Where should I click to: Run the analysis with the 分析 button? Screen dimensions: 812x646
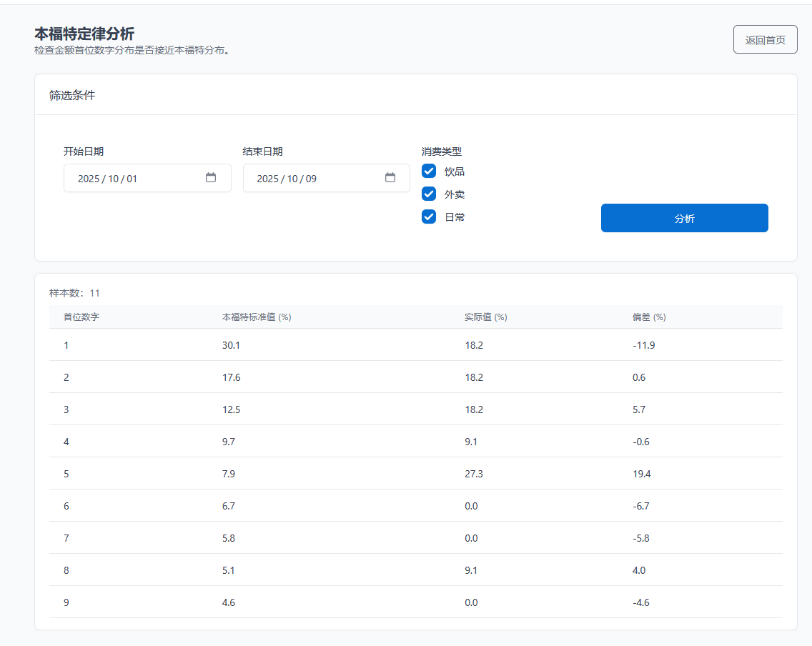coord(684,218)
